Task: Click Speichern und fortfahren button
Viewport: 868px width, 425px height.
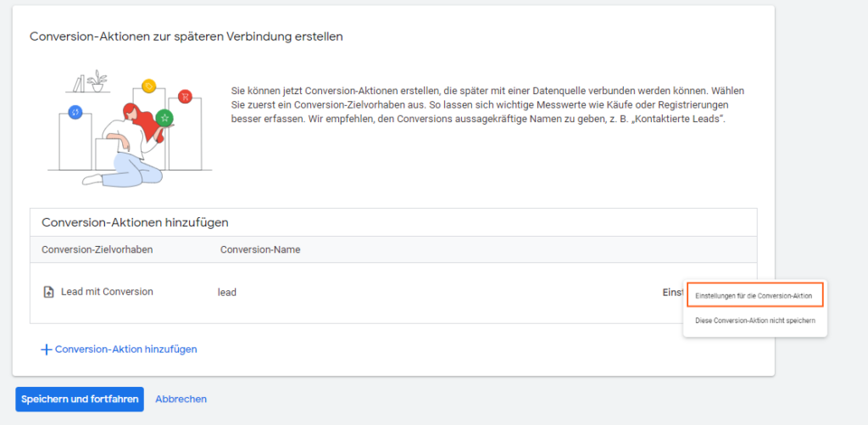Action: click(80, 399)
